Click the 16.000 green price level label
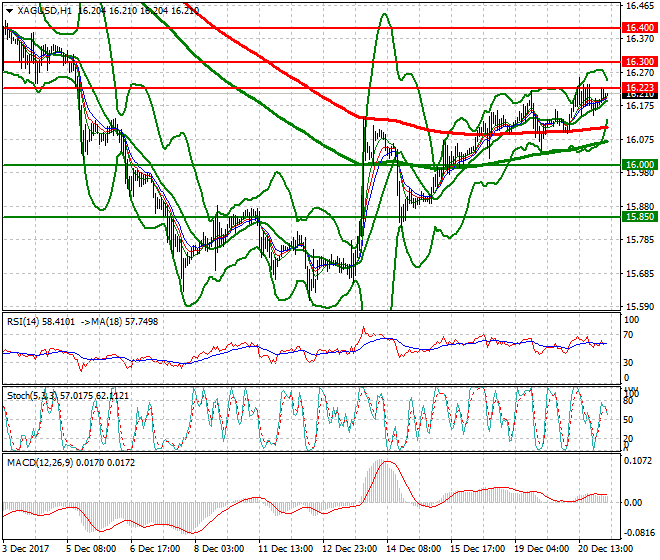 coord(639,165)
